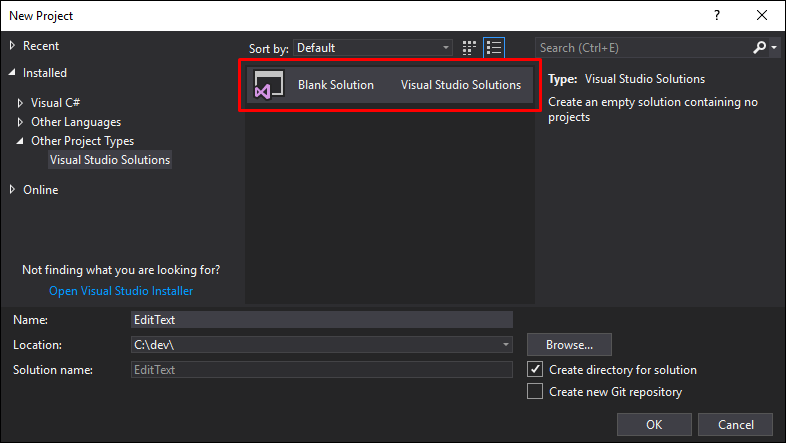Click the Cancel button
Image resolution: width=786 pixels, height=443 pixels.
pyautogui.click(x=735, y=424)
